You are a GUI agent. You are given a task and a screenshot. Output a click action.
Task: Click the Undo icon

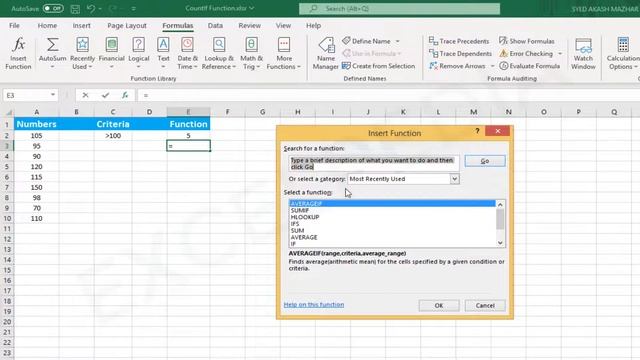coord(91,9)
